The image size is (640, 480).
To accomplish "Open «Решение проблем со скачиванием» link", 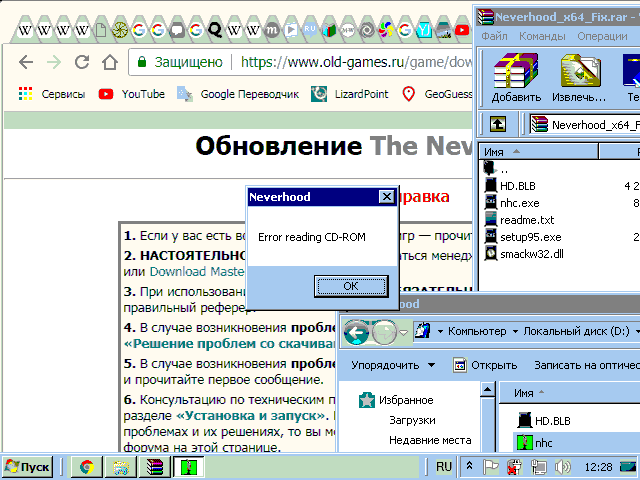I will (x=229, y=344).
